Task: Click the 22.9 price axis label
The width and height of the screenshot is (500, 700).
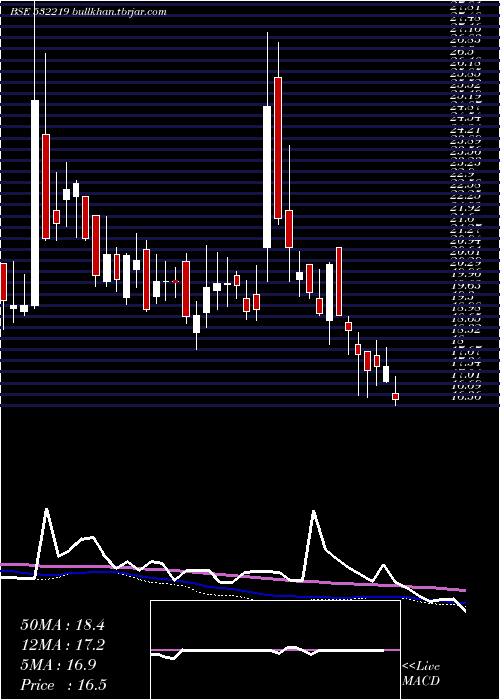Action: [462, 175]
